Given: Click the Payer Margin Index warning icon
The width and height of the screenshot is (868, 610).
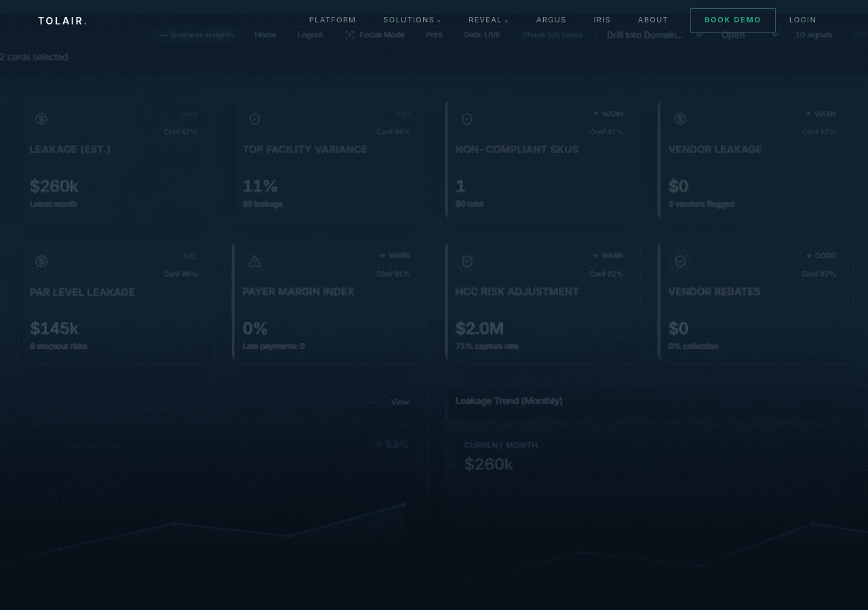Looking at the screenshot, I should click(254, 261).
